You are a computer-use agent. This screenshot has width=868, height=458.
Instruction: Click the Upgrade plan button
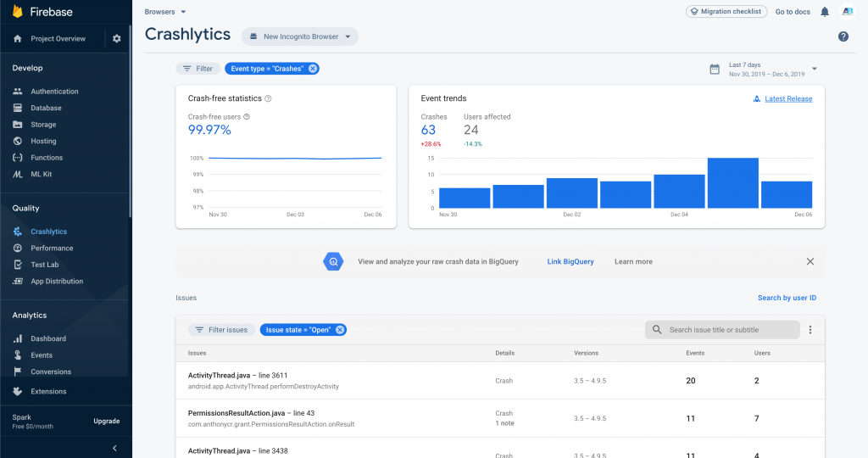(x=106, y=422)
